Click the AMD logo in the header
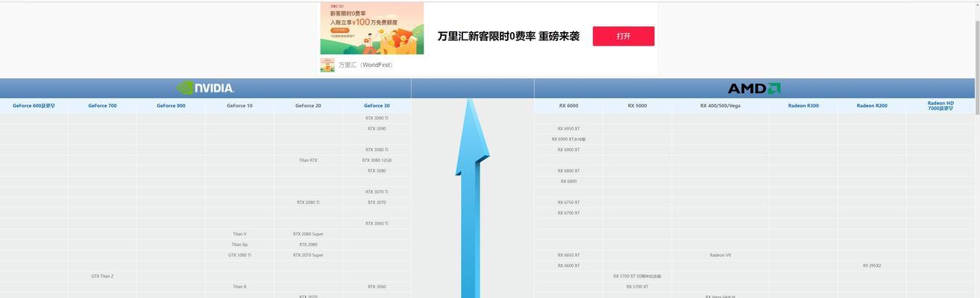The height and width of the screenshot is (298, 980). 754,88
